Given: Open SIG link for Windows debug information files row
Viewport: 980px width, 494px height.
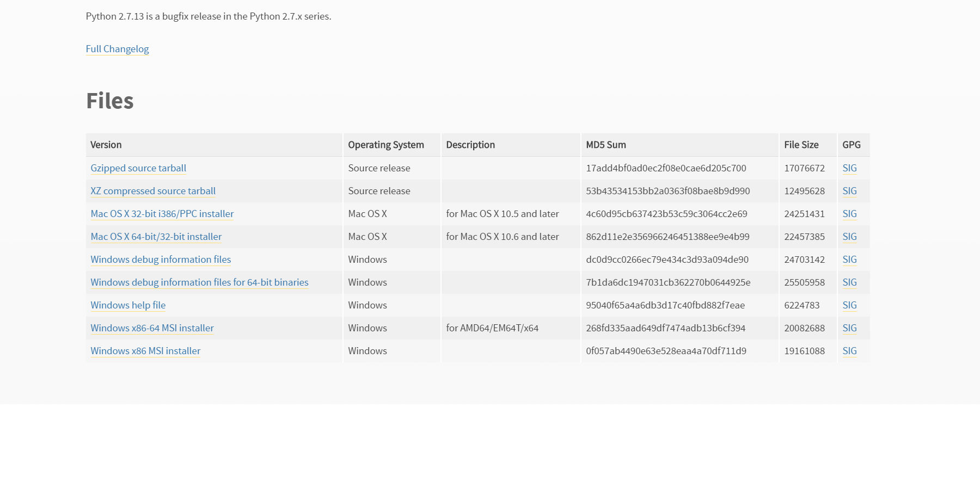Looking at the screenshot, I should pyautogui.click(x=849, y=260).
